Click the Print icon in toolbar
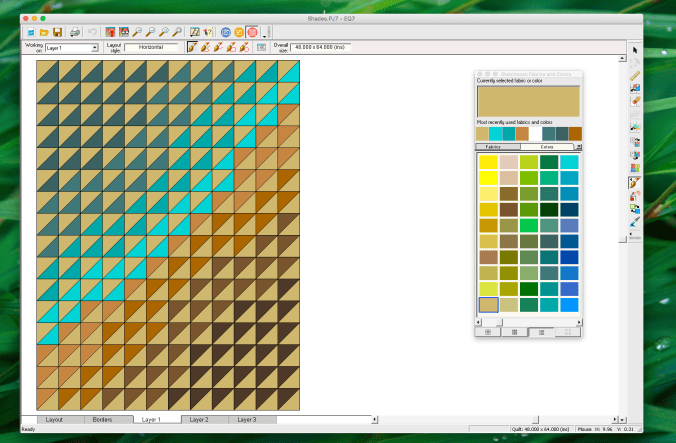Screen dimensions: 676x443 pyautogui.click(x=73, y=32)
